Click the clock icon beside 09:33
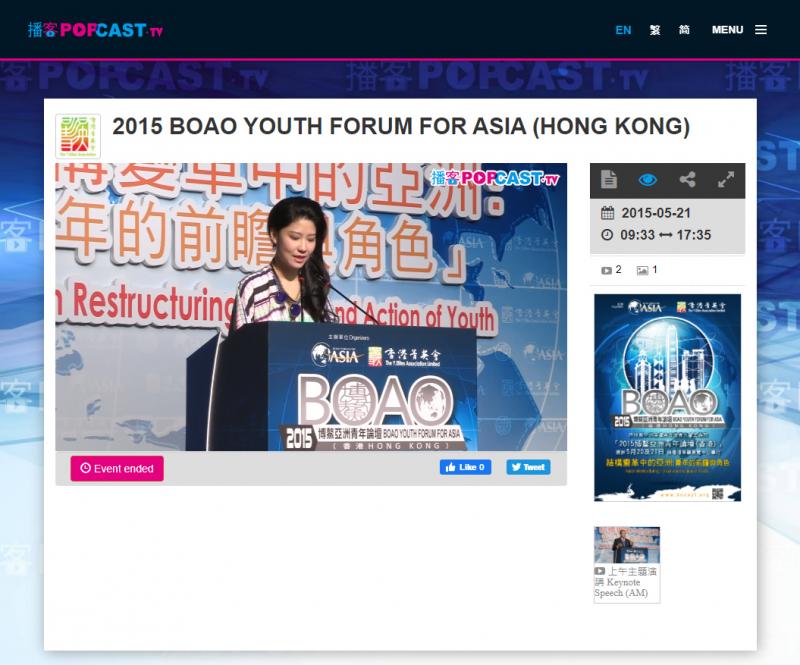Viewport: 800px width, 665px height. tap(607, 235)
